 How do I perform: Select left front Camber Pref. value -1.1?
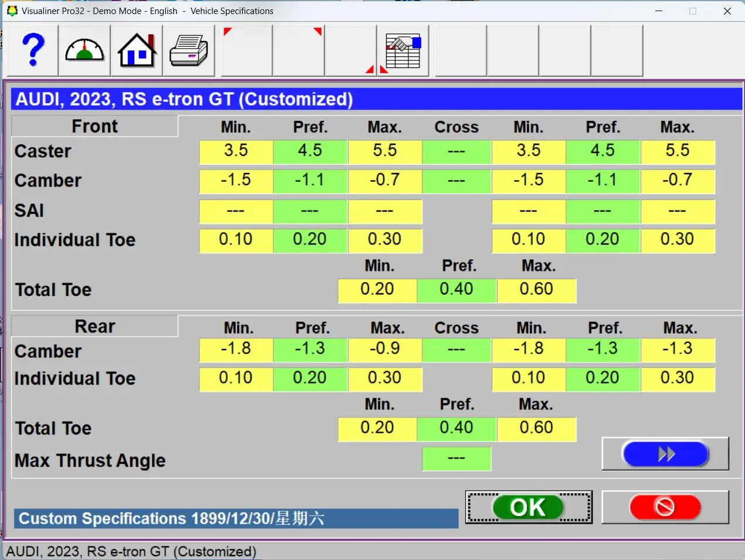tap(310, 181)
